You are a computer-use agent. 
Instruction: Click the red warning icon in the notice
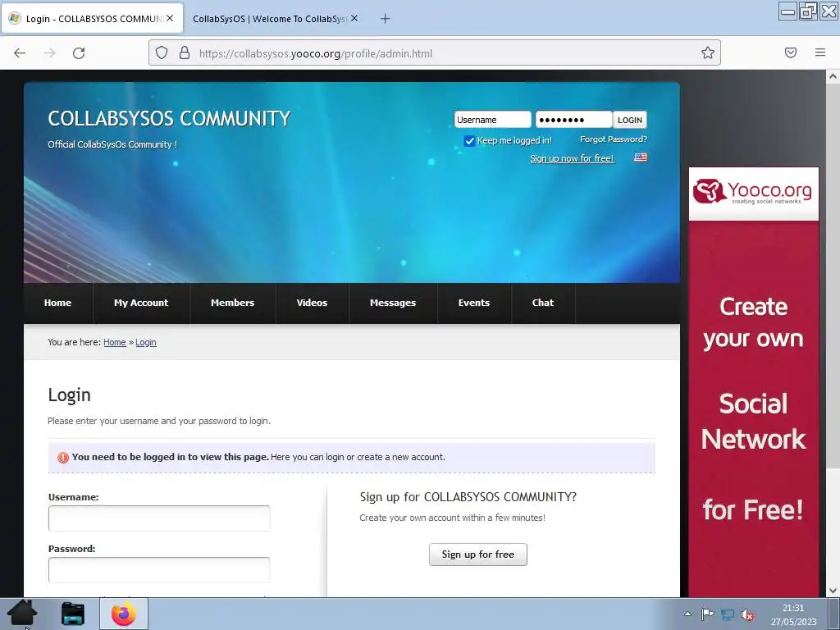pos(63,458)
